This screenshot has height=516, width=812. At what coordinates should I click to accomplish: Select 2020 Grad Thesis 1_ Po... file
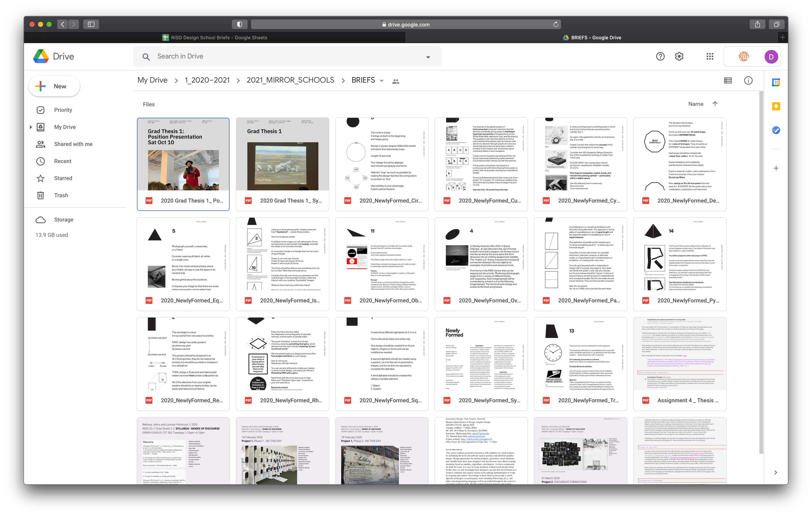tap(183, 164)
